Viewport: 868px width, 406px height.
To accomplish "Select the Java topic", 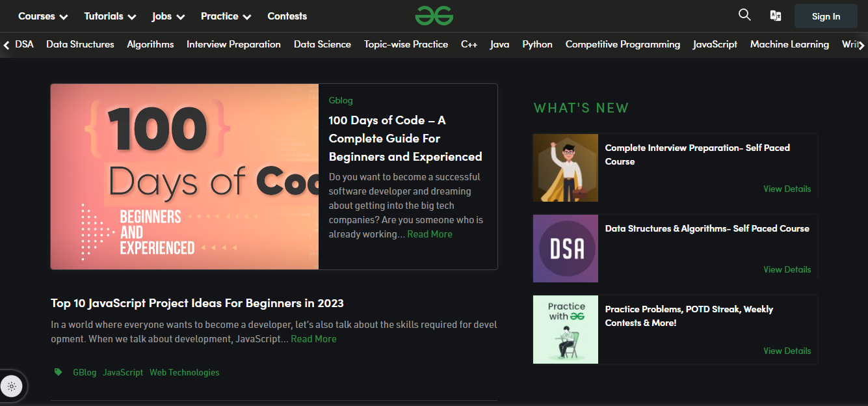I will (x=499, y=44).
